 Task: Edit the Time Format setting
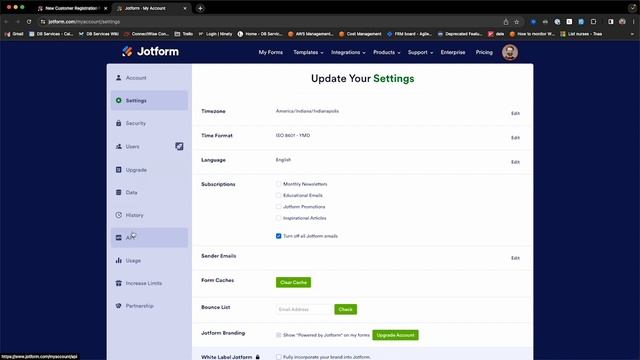[515, 138]
